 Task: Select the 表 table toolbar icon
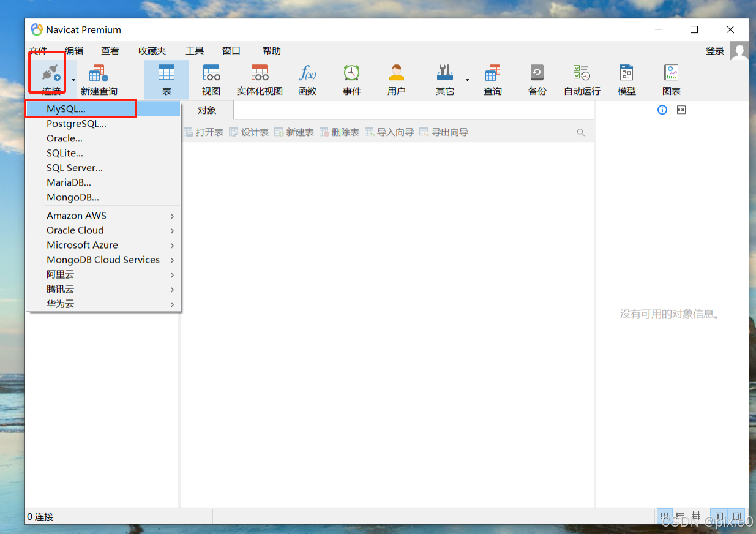click(x=167, y=73)
